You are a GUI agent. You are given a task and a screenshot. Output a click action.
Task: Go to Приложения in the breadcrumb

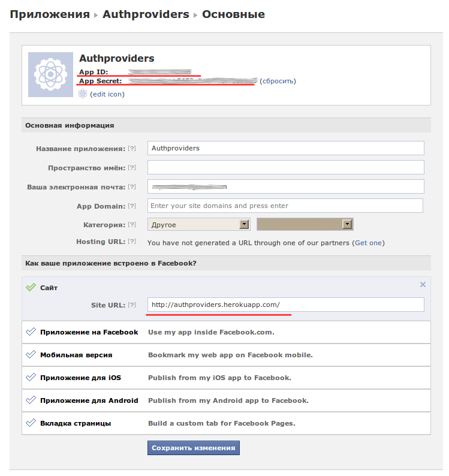(x=50, y=14)
